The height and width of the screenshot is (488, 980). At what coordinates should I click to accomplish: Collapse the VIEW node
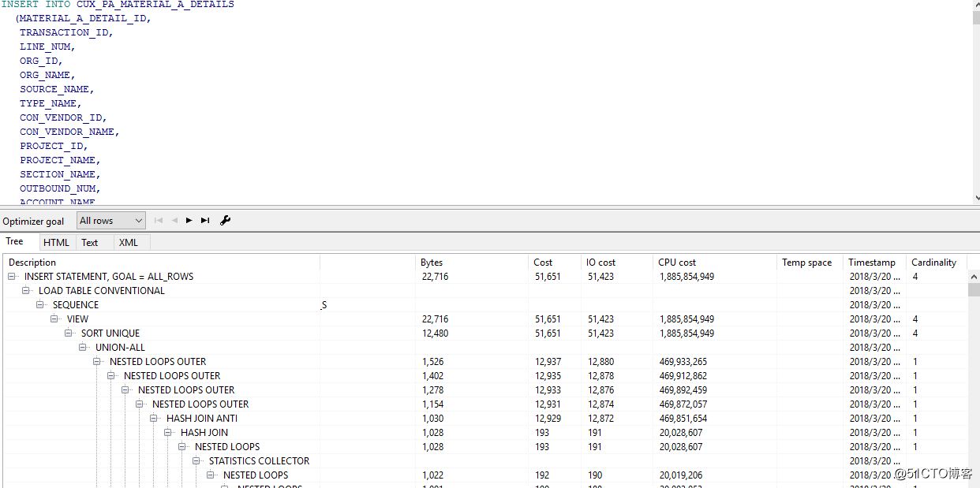tap(54, 319)
